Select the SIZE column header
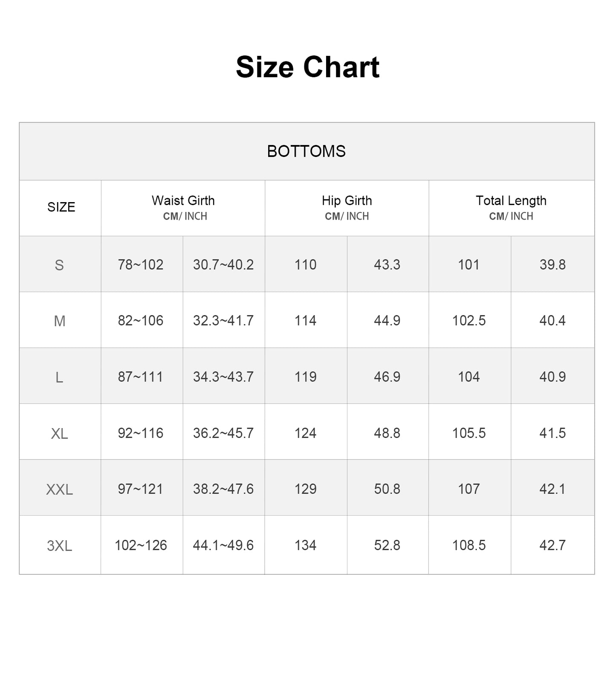This screenshot has width=616, height=675. (x=61, y=207)
